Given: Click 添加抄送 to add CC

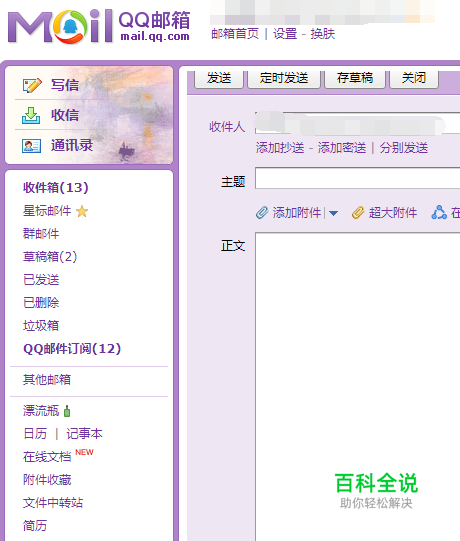Looking at the screenshot, I should 280,148.
